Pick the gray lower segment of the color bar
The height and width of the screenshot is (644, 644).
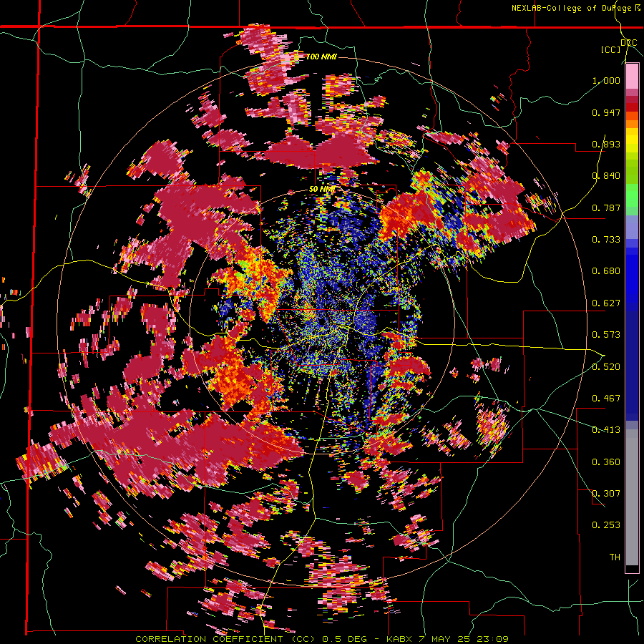point(632,497)
